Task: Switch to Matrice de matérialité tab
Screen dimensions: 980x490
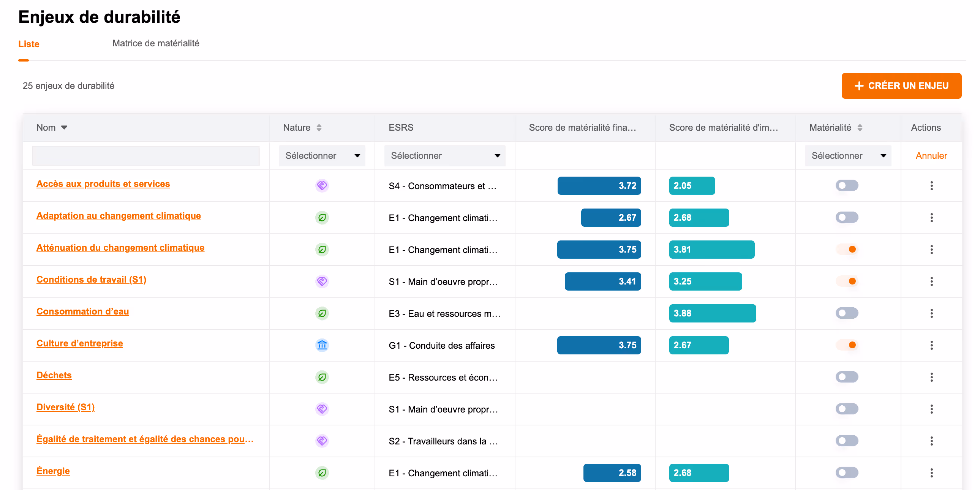Action: point(156,43)
